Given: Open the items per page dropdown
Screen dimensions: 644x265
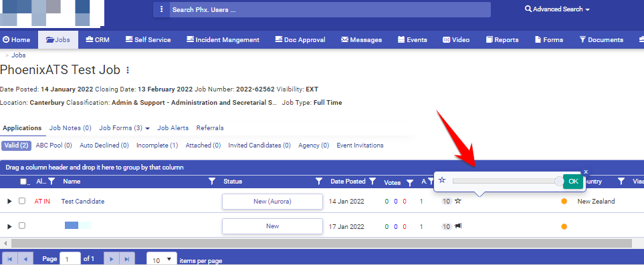Looking at the screenshot, I should pyautogui.click(x=163, y=260).
